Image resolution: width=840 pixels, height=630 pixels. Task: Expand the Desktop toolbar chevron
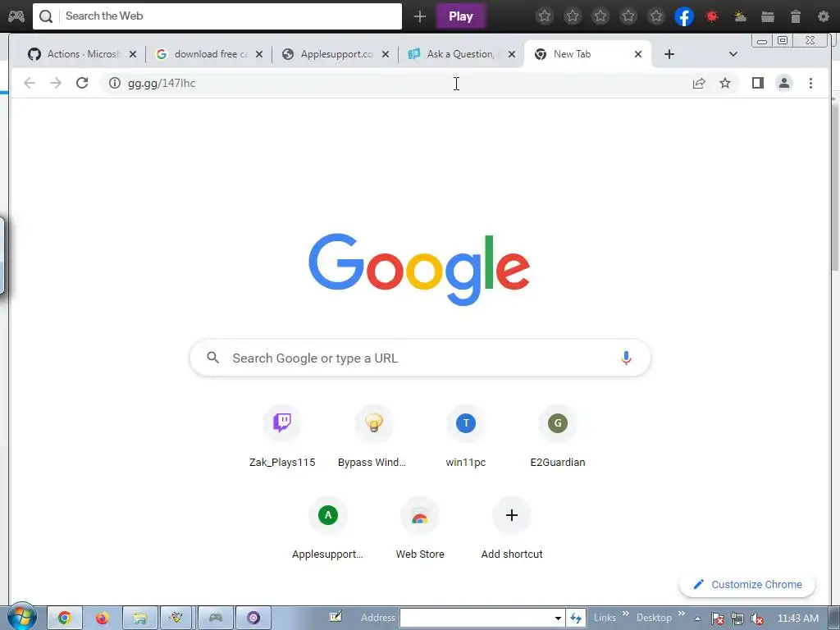point(682,614)
